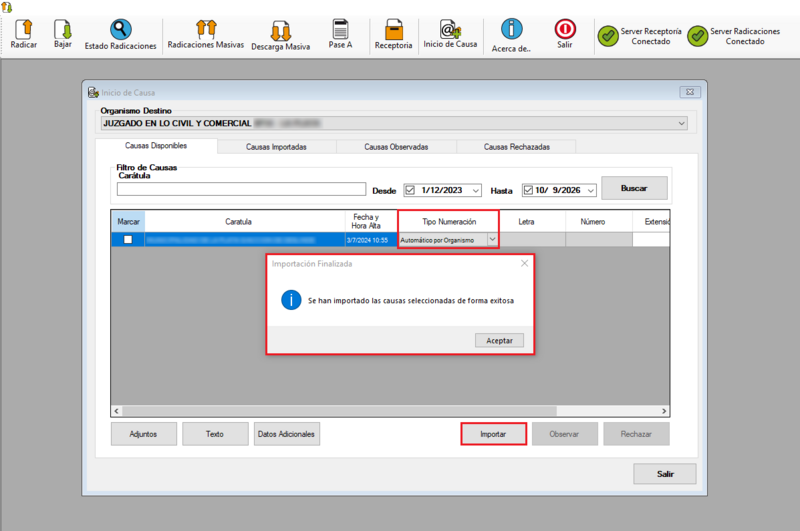Click the horizontal scrollbar thumb in grid
The height and width of the screenshot is (531, 800).
pos(339,411)
